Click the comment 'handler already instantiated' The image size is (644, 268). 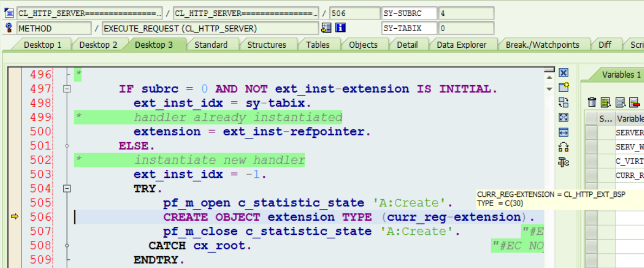coord(238,118)
